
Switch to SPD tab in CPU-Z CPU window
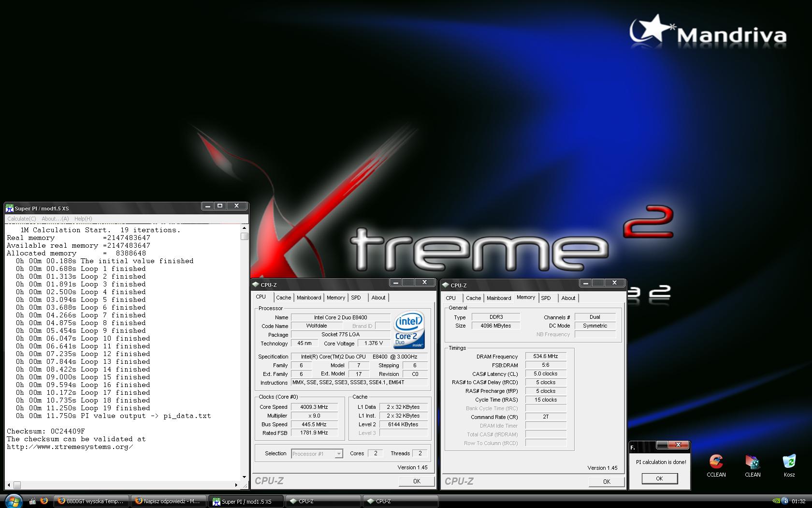click(x=356, y=298)
